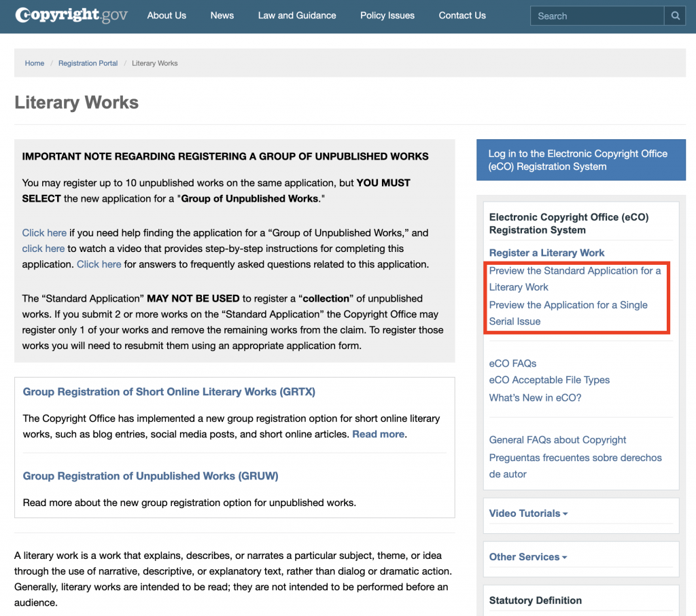The image size is (696, 616).
Task: Focus the Search input field
Action: pos(597,16)
